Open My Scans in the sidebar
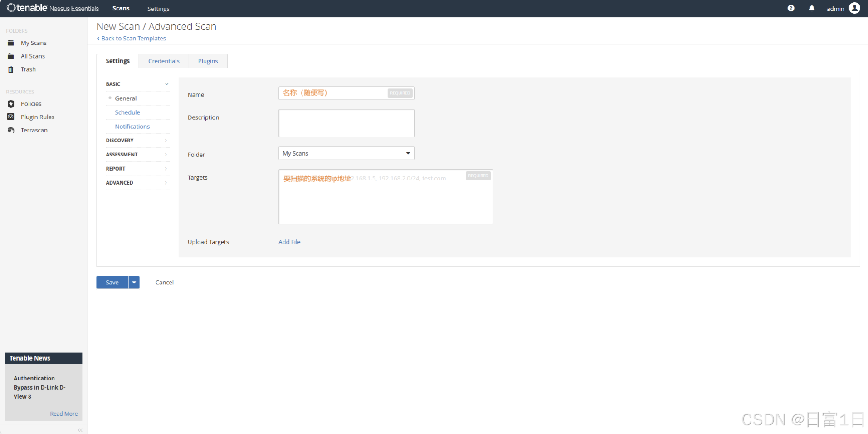Screen dimensions: 868x434 click(34, 43)
